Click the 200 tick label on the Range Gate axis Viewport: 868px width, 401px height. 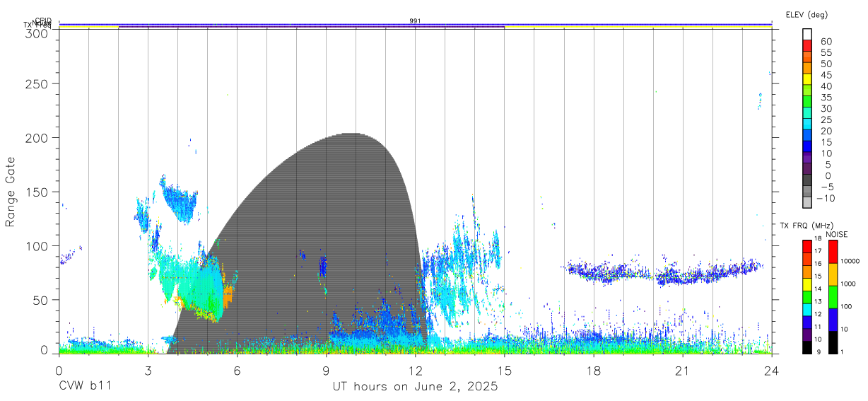coord(36,137)
